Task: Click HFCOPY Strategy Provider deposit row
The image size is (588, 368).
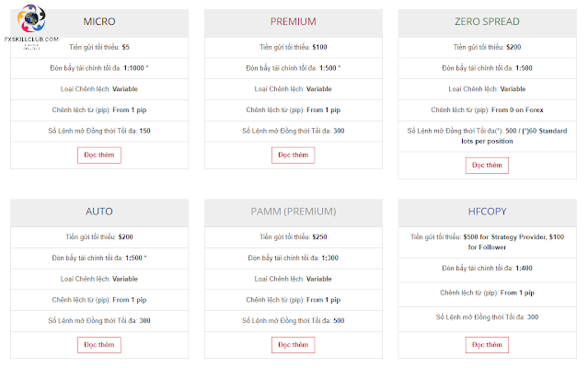Action: (487, 242)
